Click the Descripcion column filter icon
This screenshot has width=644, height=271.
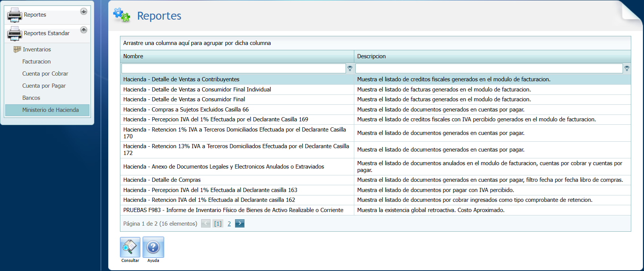627,68
